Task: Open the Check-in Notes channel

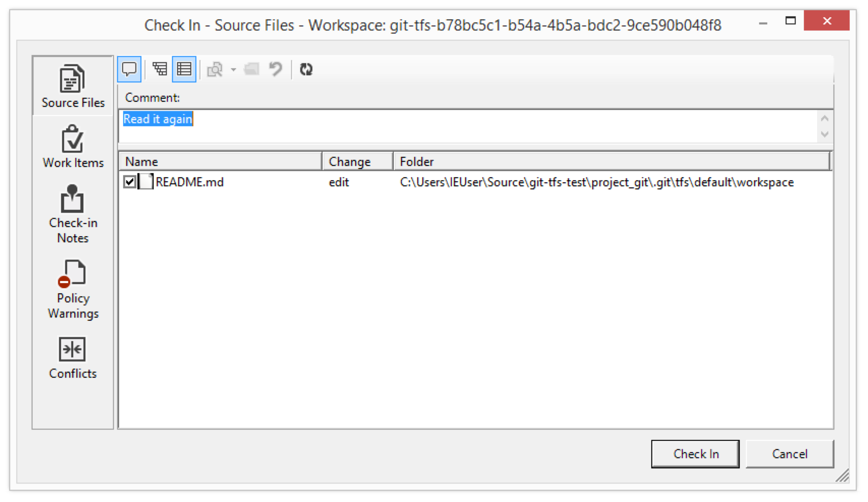Action: pos(73,214)
